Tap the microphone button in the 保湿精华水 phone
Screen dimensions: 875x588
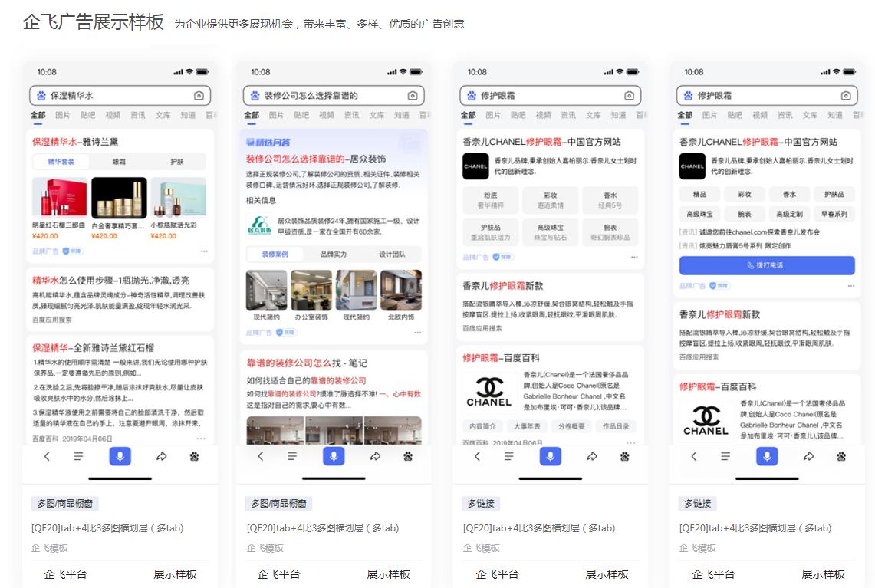tap(120, 456)
